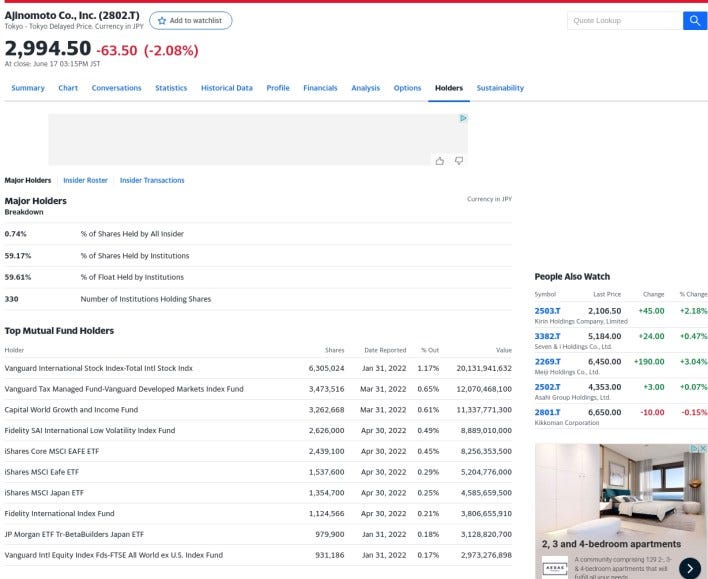Click JP Morgan ETF Tr-BetaBuilders Japan ETF
Viewport: 708px width, 579px height.
click(74, 534)
